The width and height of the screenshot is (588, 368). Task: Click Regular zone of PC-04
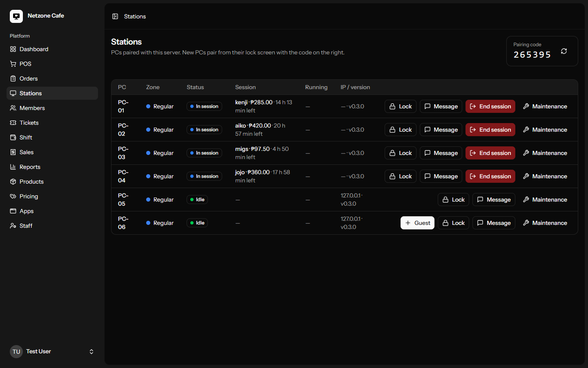(160, 176)
